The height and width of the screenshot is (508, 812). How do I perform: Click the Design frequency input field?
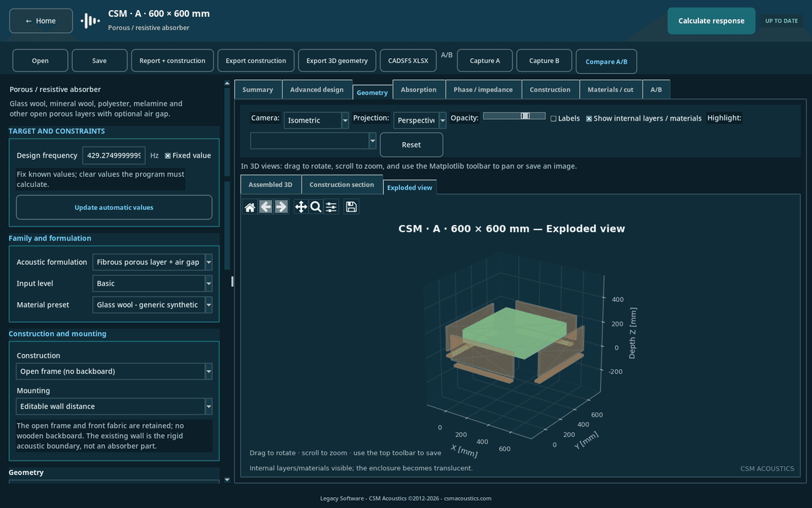coord(114,156)
